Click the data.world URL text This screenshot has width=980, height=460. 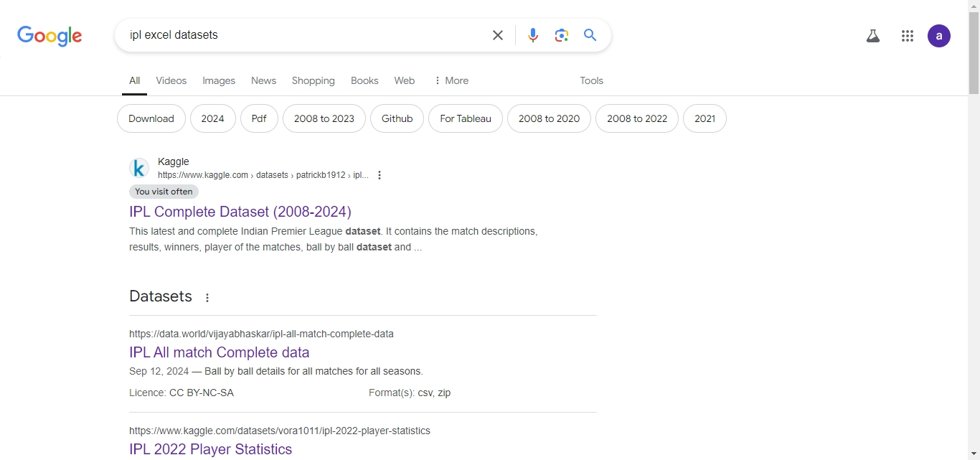point(261,334)
